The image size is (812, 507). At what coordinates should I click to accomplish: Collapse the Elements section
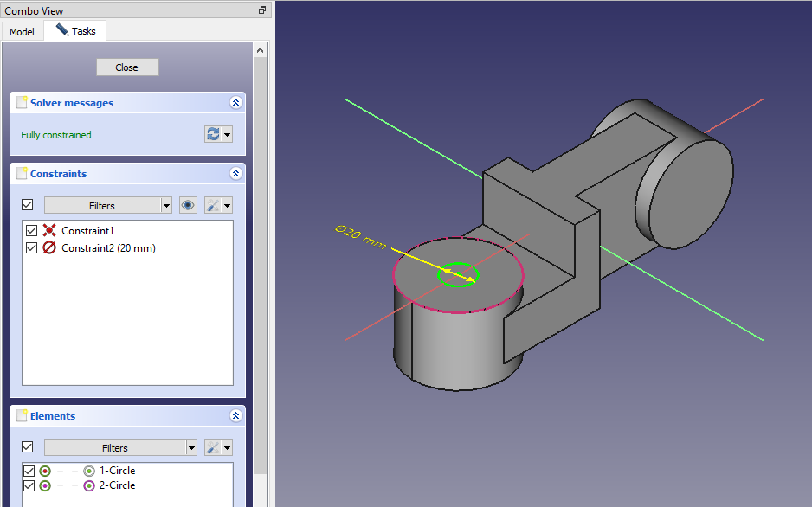point(235,415)
